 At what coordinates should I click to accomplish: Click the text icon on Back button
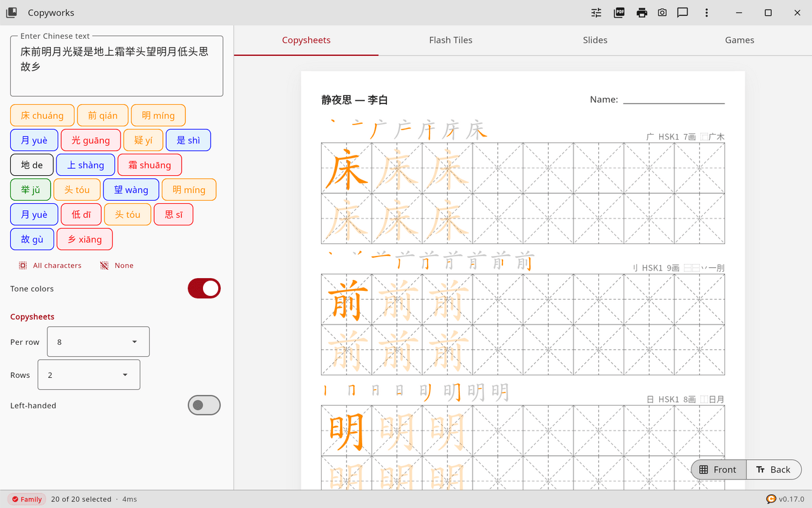pos(760,470)
